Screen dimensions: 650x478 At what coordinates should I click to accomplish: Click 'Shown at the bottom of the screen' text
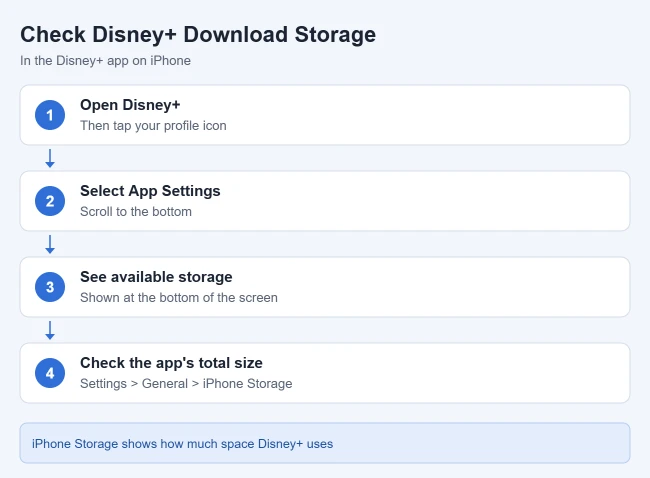pyautogui.click(x=179, y=298)
